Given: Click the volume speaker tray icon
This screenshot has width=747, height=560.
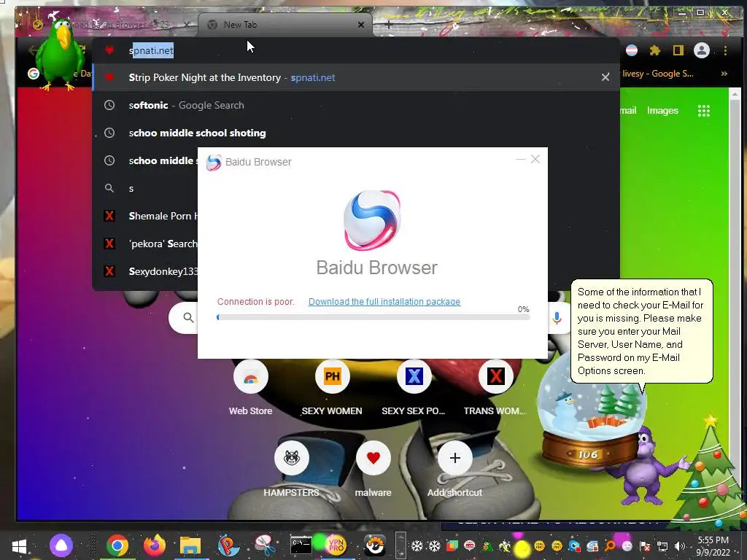Looking at the screenshot, I should point(680,546).
